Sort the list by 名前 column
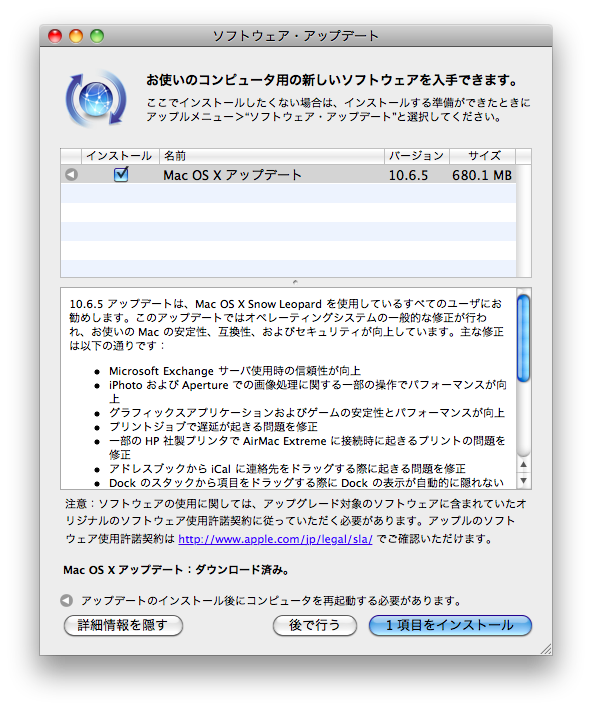The width and height of the screenshot is (592, 710). pos(271,156)
